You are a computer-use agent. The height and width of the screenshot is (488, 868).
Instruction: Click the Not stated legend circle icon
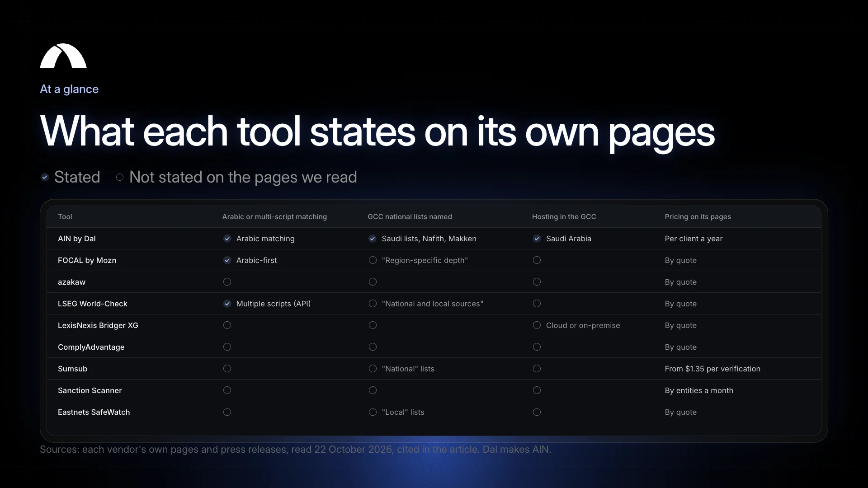click(x=120, y=177)
